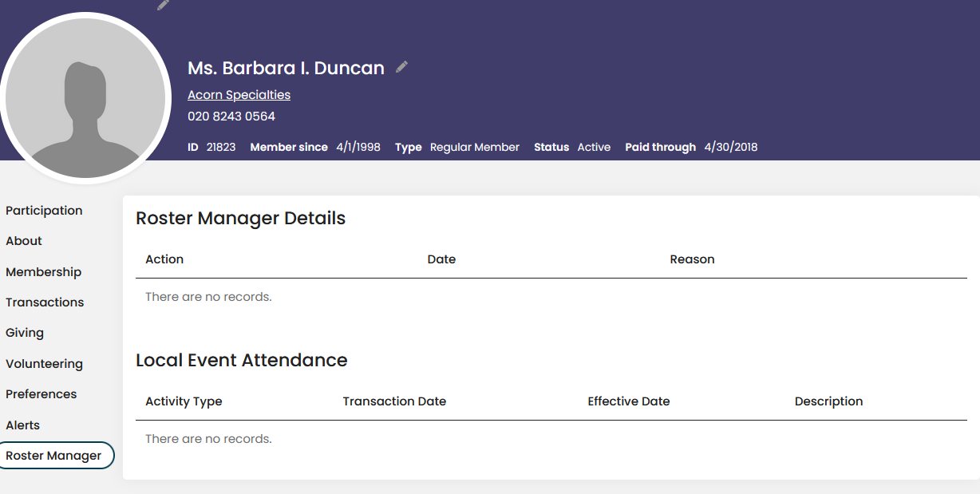Screen dimensions: 980x494
Task: Click the Date column header
Action: point(441,259)
